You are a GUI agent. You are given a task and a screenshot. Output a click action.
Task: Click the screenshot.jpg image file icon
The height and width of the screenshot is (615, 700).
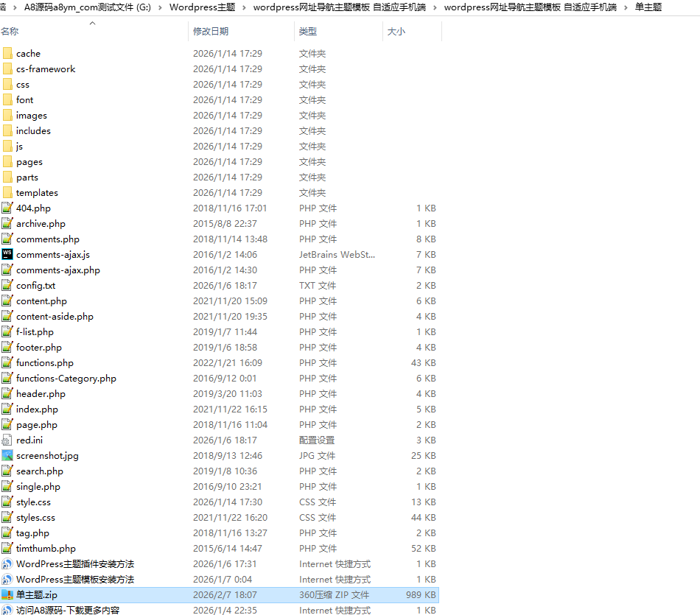click(7, 455)
